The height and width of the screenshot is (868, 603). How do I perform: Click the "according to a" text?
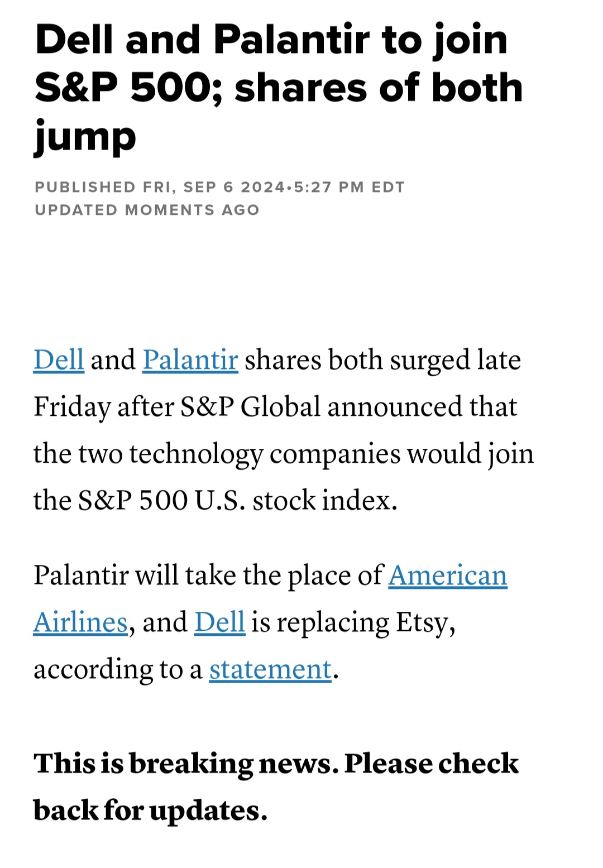click(117, 669)
